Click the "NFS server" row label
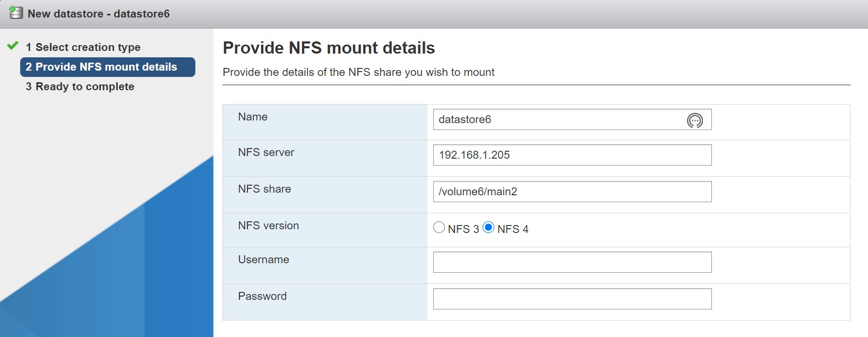The image size is (868, 337). point(266,152)
